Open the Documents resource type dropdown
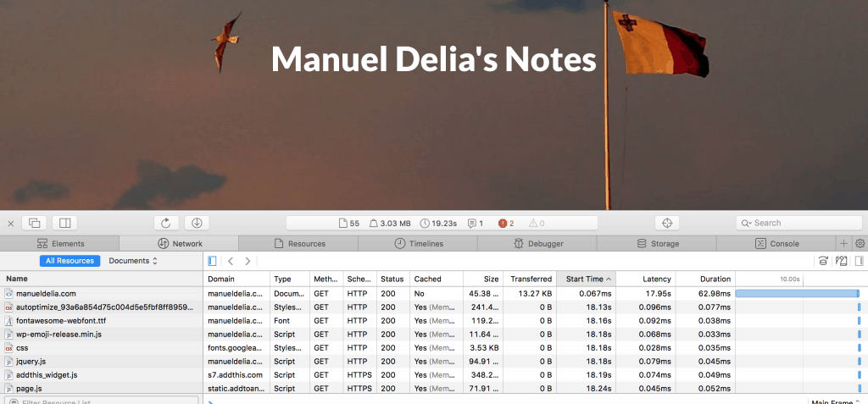The width and height of the screenshot is (868, 404). 133,261
